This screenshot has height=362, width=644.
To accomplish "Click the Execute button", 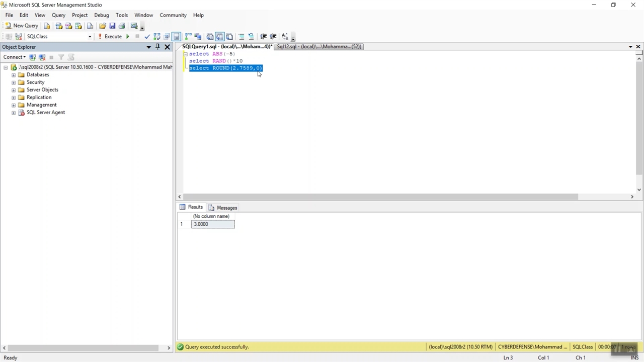I will (110, 37).
